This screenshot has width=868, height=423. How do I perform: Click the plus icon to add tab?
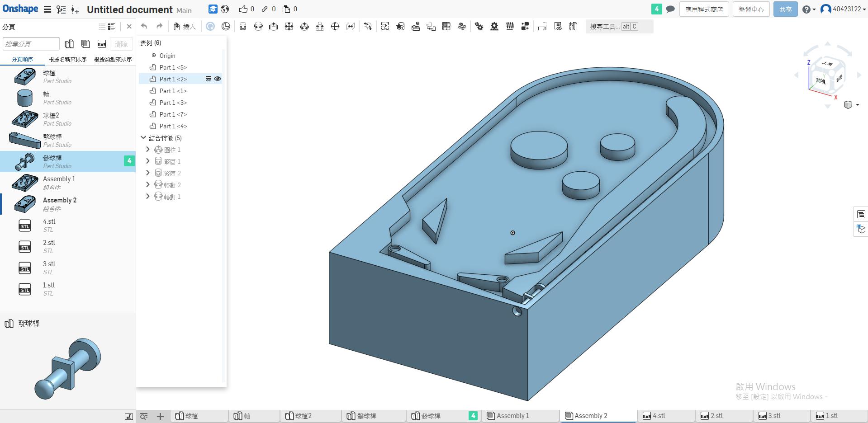point(160,416)
